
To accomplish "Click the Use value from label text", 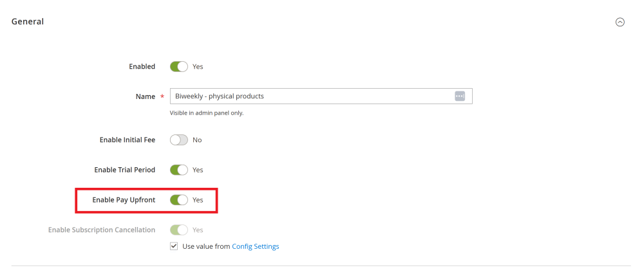I will pos(206,246).
